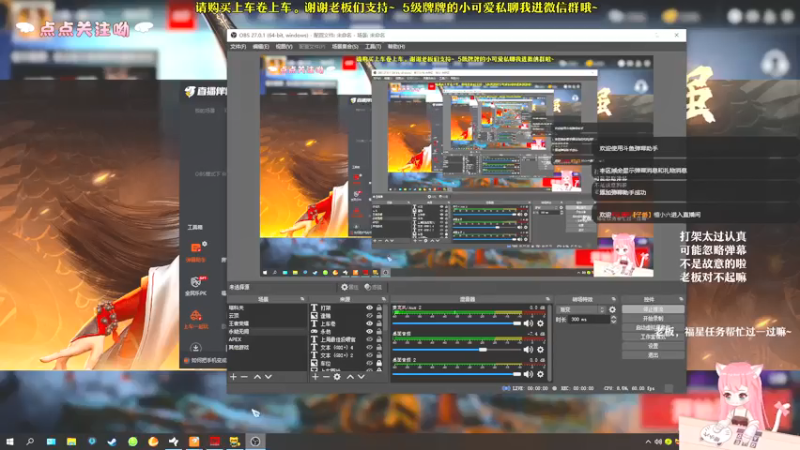Toggle lock on third source row
Viewport: 800px width, 450px height.
[x=379, y=323]
